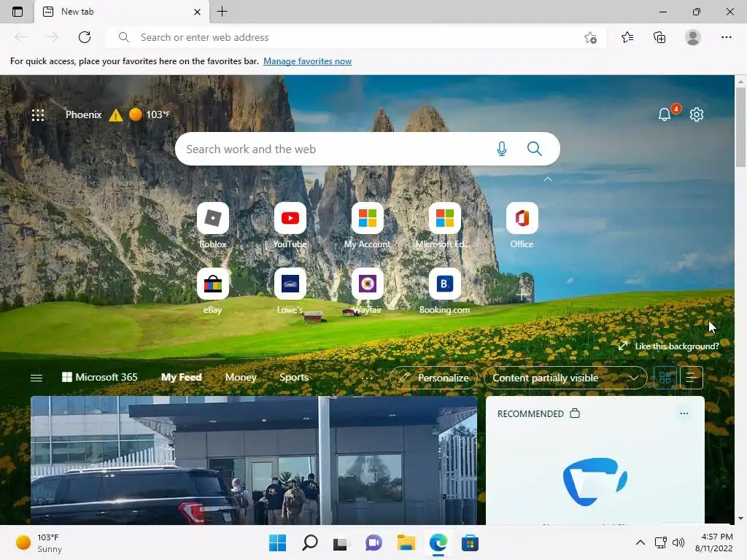747x560 pixels.
Task: Click the magnifier search button
Action: 535,149
